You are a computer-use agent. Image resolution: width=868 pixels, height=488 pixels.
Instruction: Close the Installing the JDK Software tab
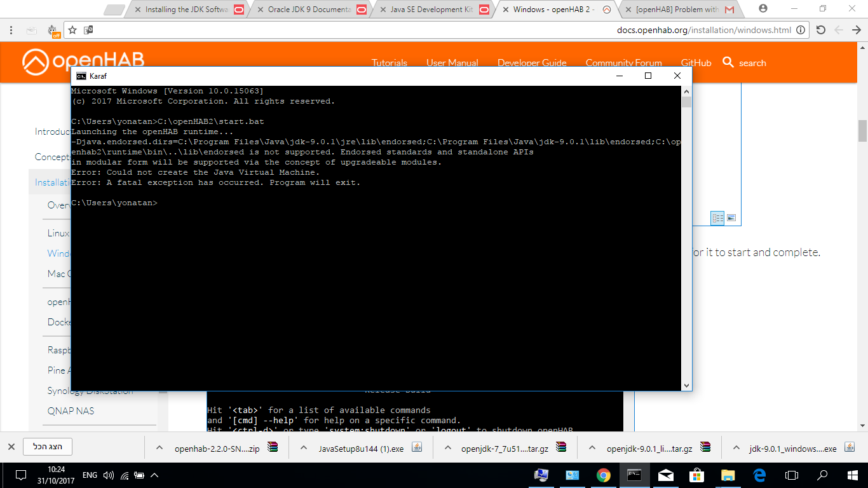click(x=138, y=10)
